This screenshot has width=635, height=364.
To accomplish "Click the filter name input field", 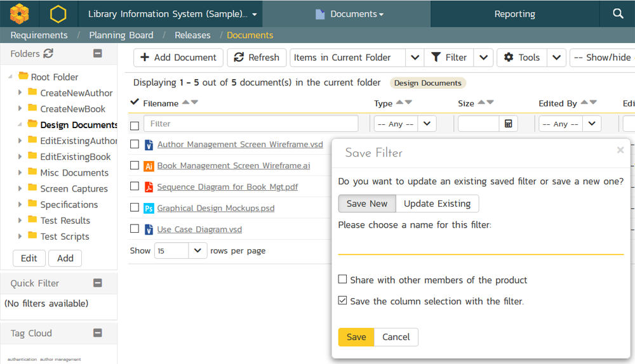I will click(480, 245).
